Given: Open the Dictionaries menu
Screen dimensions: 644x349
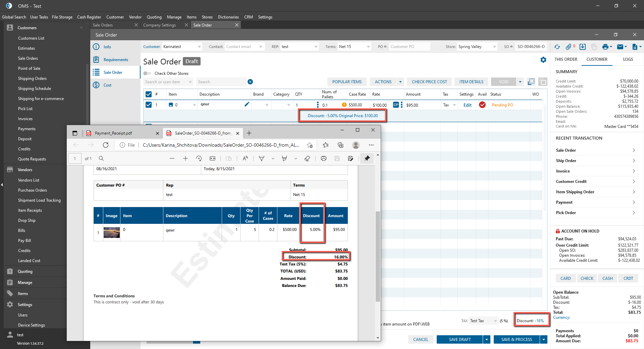Looking at the screenshot, I should 228,17.
